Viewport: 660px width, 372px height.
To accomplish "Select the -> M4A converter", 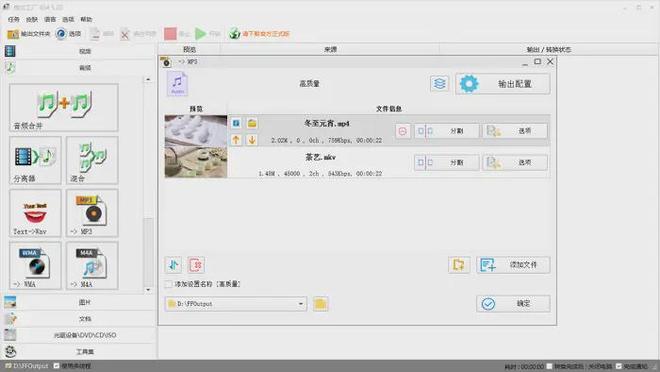I will [x=92, y=266].
